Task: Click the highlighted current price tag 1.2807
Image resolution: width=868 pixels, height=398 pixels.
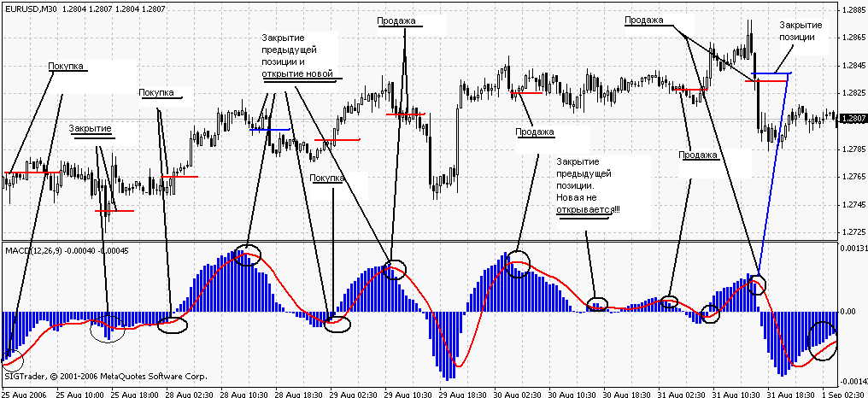Action: [853, 119]
